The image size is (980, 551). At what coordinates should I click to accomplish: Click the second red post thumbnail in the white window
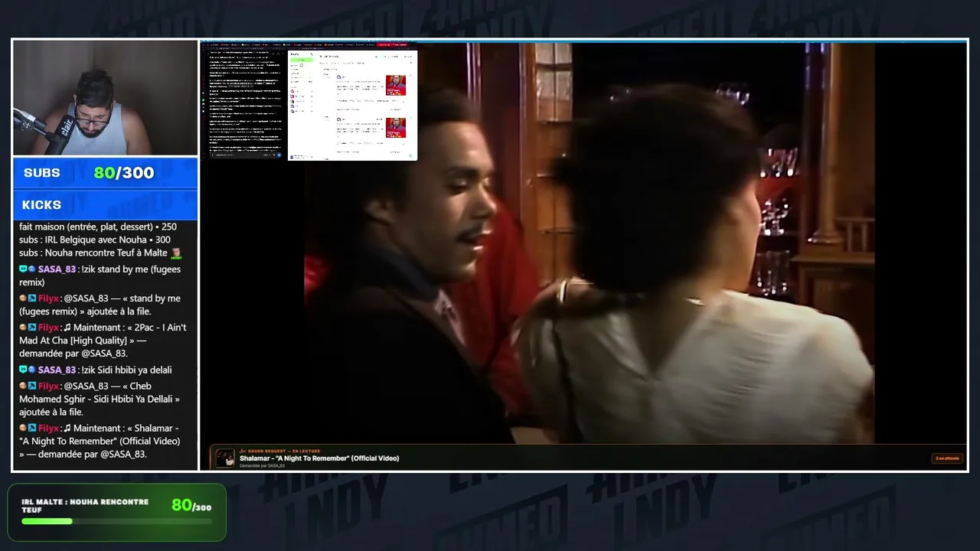click(396, 127)
